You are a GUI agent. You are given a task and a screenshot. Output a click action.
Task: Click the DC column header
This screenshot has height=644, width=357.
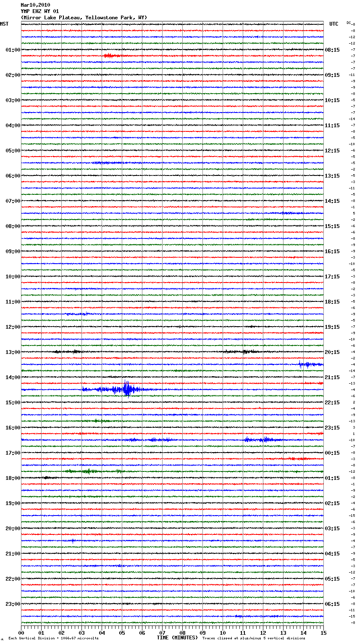point(349,23)
